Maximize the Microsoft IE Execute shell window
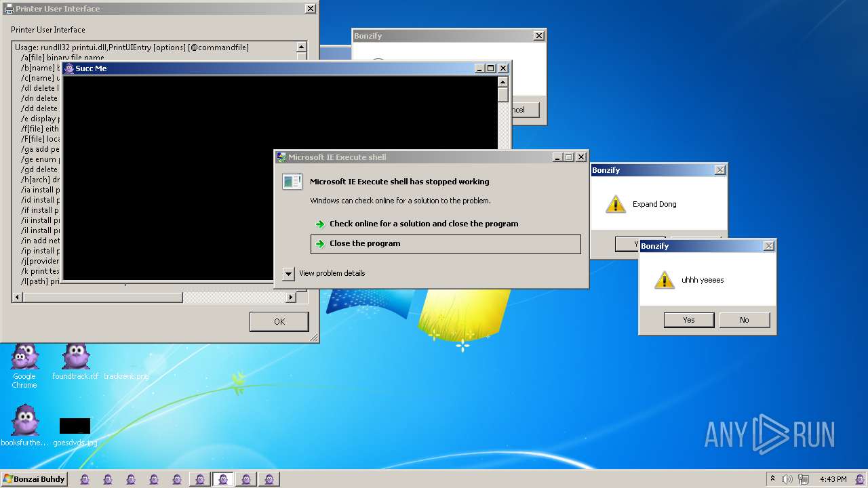This screenshot has height=488, width=868. [x=569, y=157]
